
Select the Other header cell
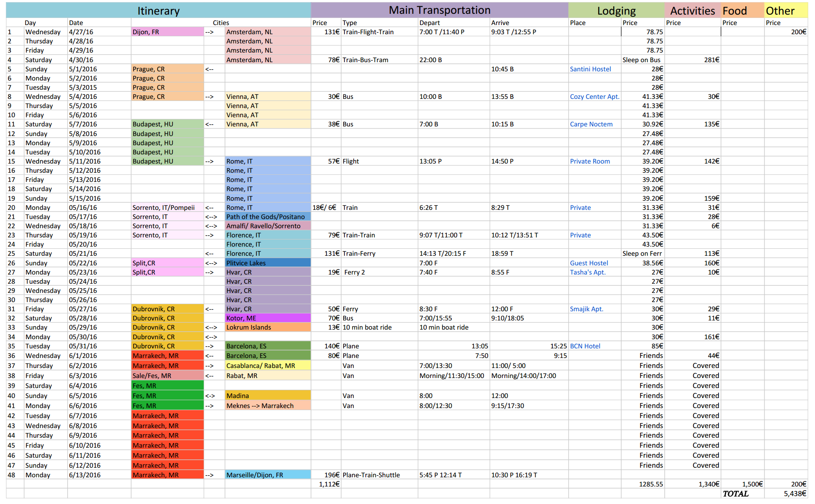point(785,11)
